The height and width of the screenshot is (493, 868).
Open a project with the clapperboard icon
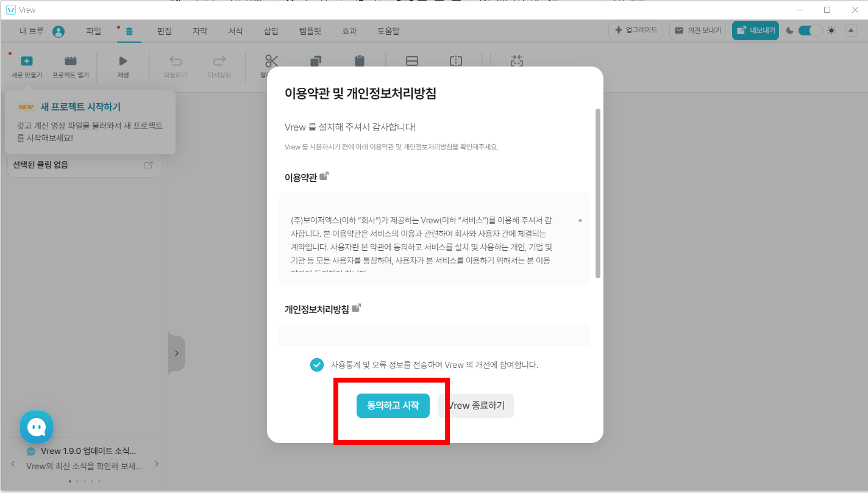[x=71, y=61]
